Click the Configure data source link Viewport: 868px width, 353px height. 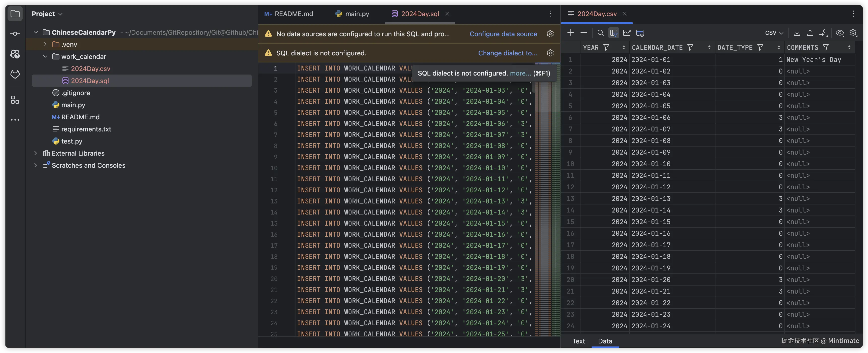pos(503,34)
